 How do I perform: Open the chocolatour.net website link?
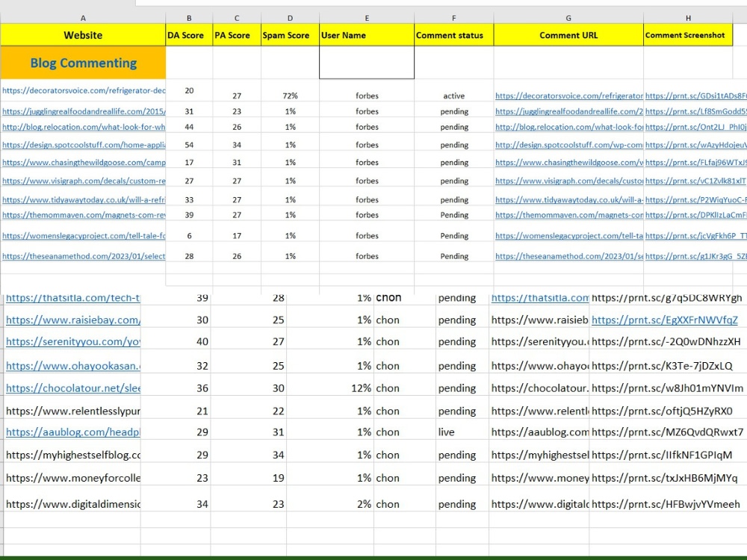73,388
